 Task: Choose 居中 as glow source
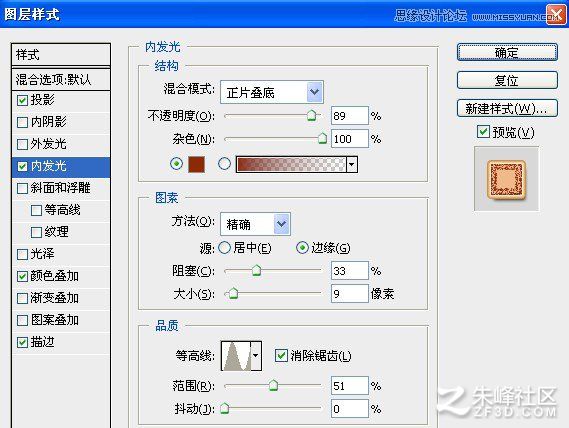click(225, 248)
